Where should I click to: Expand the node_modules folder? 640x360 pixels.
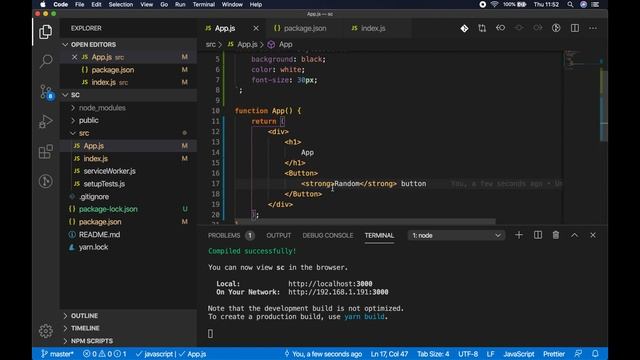[x=102, y=108]
